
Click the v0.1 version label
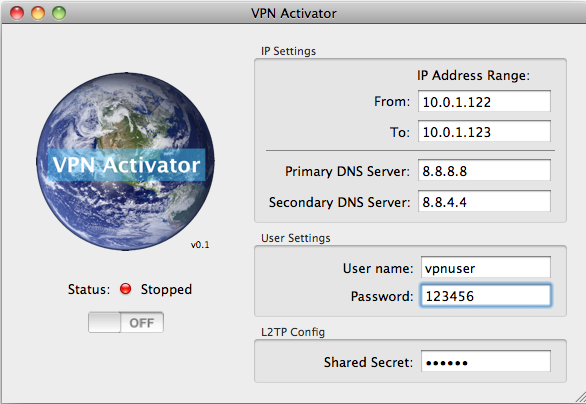pyautogui.click(x=200, y=245)
